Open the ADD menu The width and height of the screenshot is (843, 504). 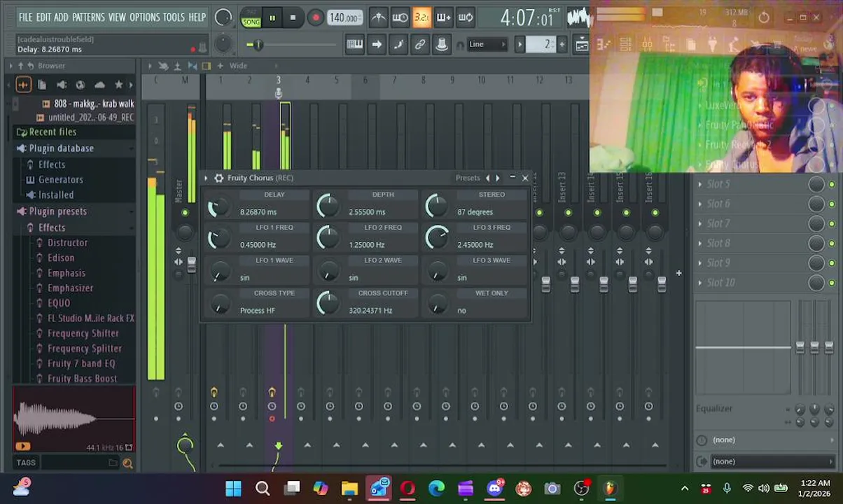62,17
